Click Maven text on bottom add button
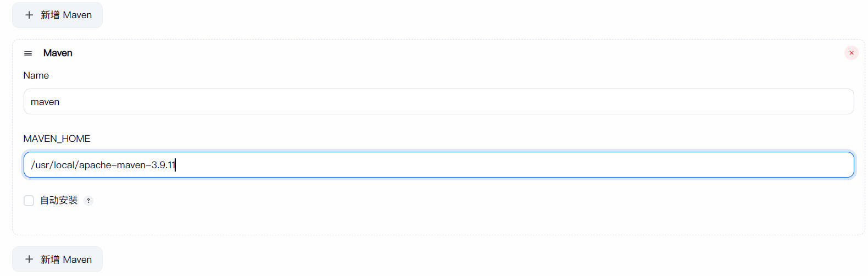 coord(77,260)
